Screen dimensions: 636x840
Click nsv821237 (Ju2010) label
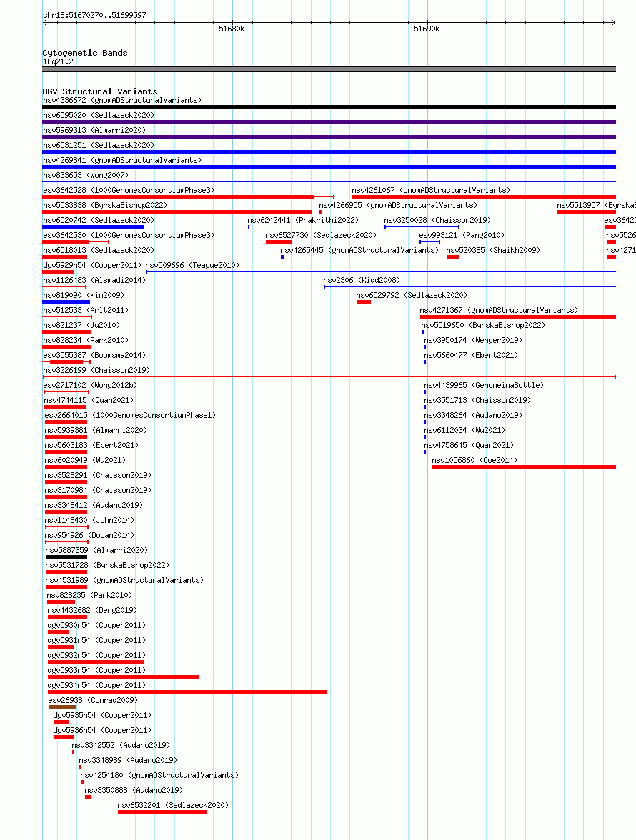click(81, 325)
